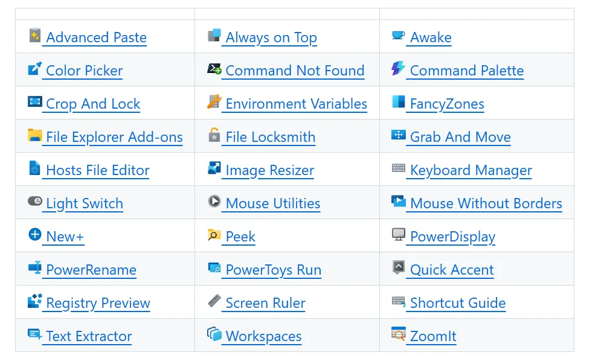Open the FancyZones link
Image resolution: width=607 pixels, height=364 pixels.
point(447,104)
